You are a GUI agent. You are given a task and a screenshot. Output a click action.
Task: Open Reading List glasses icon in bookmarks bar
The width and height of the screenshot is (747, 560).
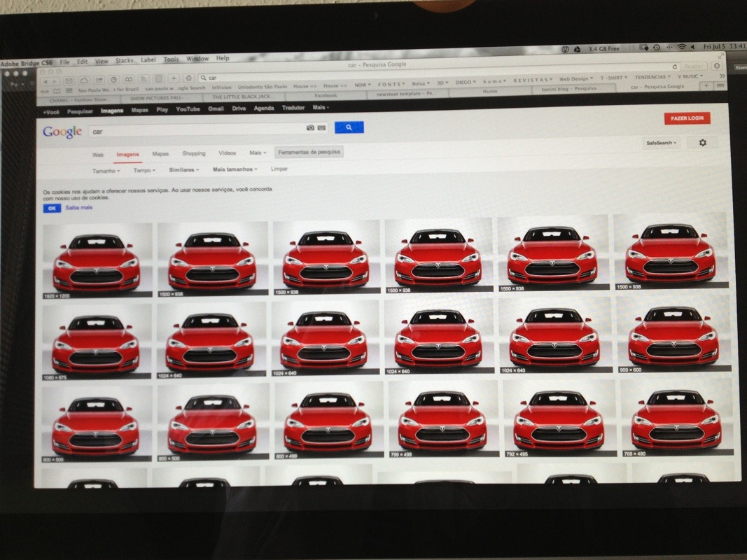click(45, 92)
